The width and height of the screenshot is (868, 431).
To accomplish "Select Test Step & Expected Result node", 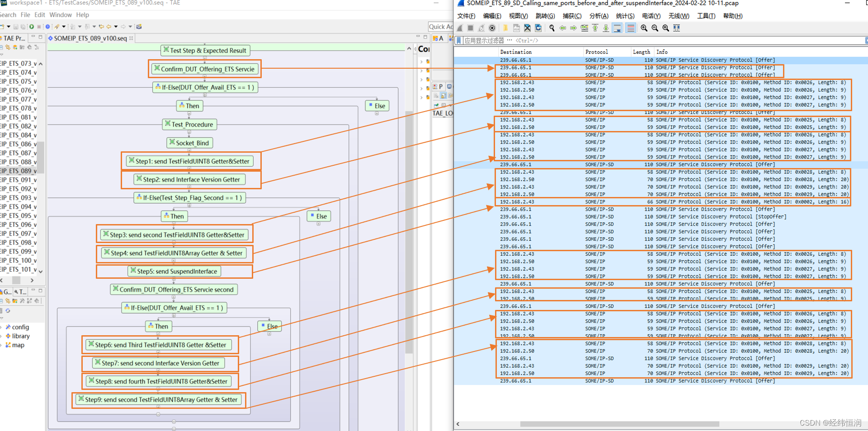I will (x=205, y=50).
